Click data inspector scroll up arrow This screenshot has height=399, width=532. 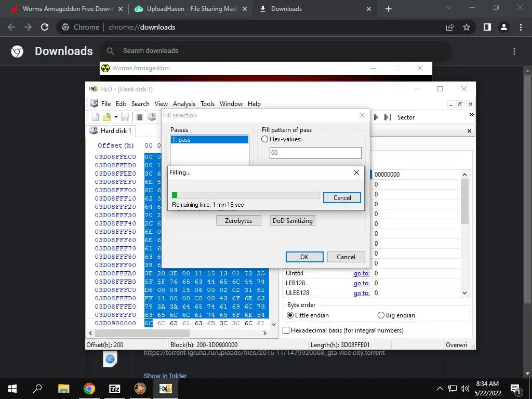[x=464, y=175]
